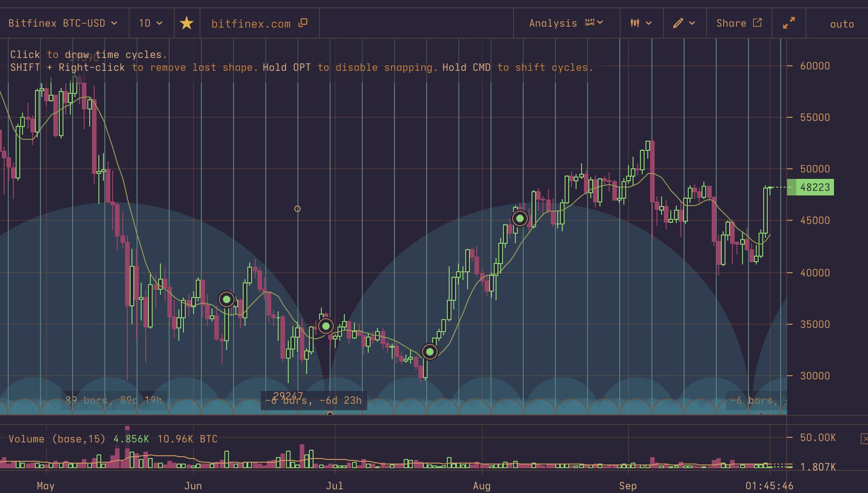868x493 pixels.
Task: Select the green cycle anchor point in June
Action: [x=227, y=299]
